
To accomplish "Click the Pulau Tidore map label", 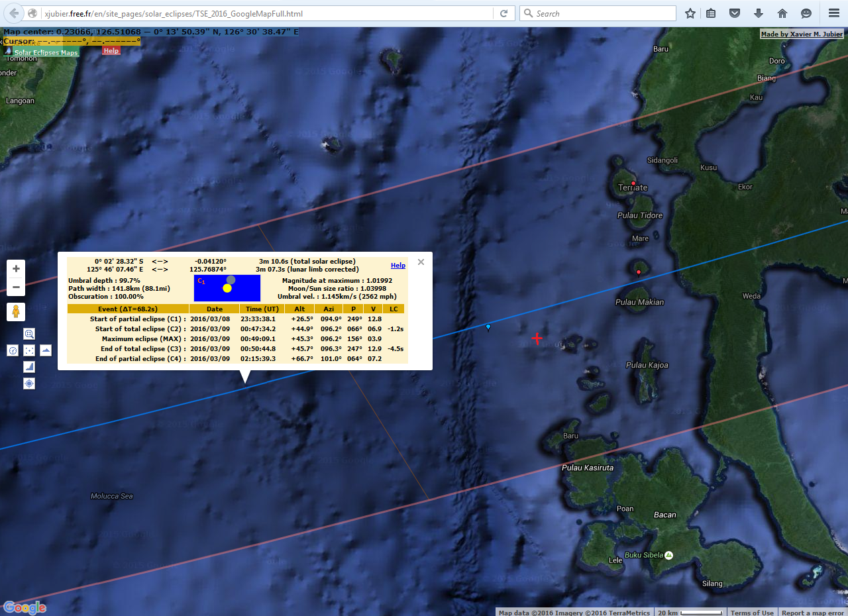I will (640, 215).
